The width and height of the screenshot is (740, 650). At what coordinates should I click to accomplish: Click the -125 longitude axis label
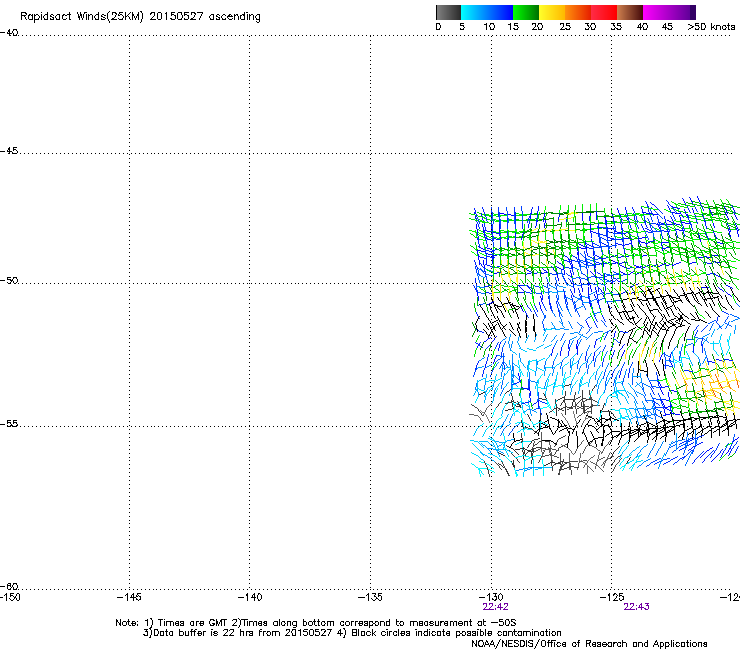pyautogui.click(x=612, y=597)
